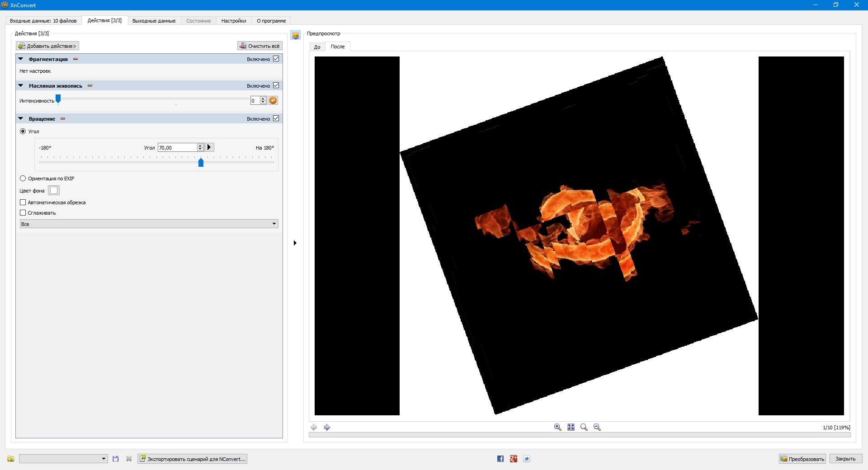
Task: Click the Преобразовать button
Action: tap(802, 459)
